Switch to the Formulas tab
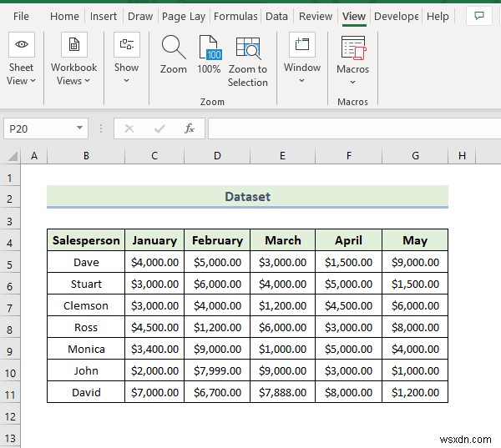The width and height of the screenshot is (501, 448). coord(235,17)
